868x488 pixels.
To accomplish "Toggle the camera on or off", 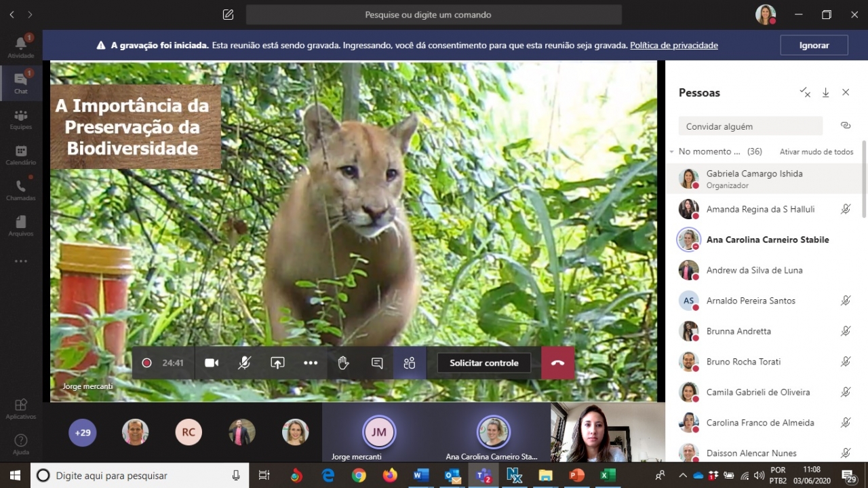I will pos(212,363).
